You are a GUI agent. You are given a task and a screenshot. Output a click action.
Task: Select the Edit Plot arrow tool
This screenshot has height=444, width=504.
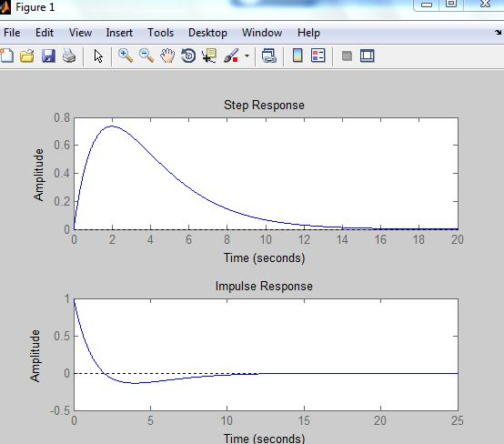[98, 55]
